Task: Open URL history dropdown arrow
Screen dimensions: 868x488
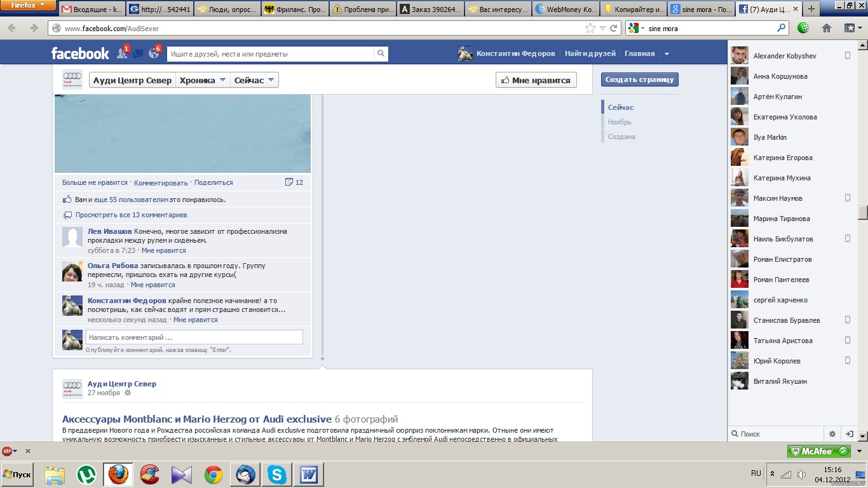Action: 602,28
